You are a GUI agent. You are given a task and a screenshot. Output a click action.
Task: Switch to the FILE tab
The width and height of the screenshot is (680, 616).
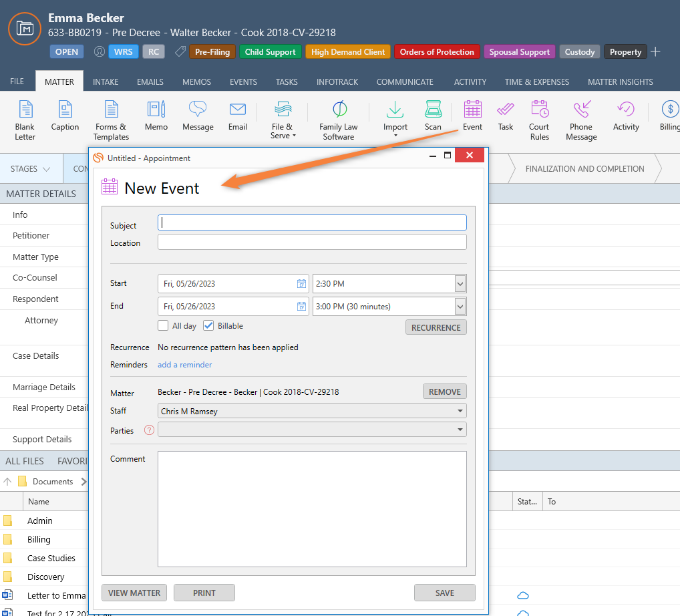(x=17, y=82)
